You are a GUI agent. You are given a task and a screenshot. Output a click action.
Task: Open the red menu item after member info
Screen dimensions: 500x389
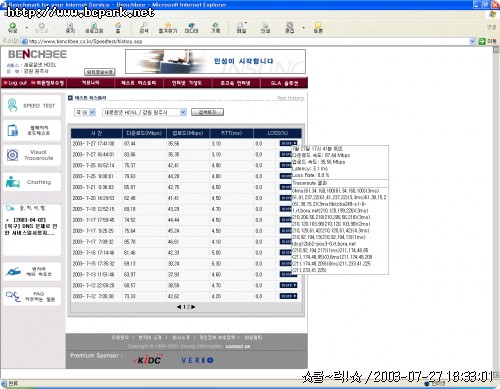point(91,83)
